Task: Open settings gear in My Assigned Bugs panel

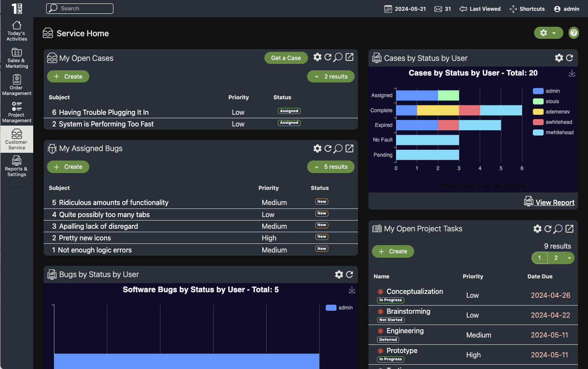Action: coord(318,148)
